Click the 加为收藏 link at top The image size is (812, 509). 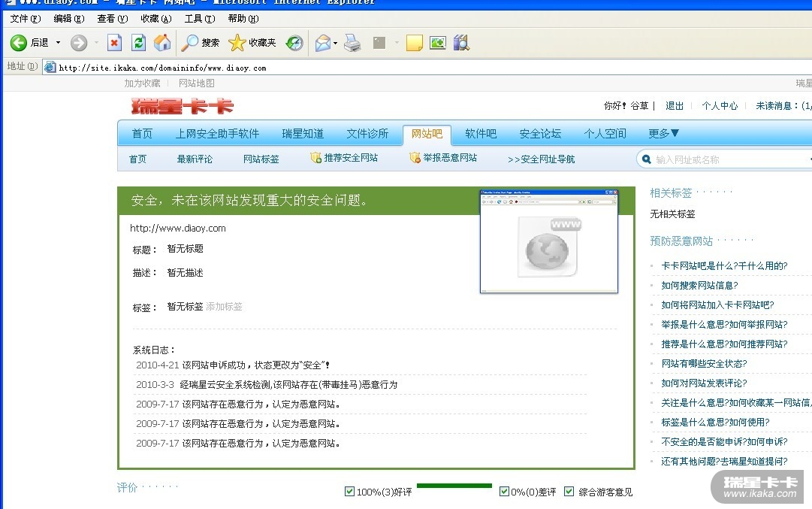(x=143, y=83)
